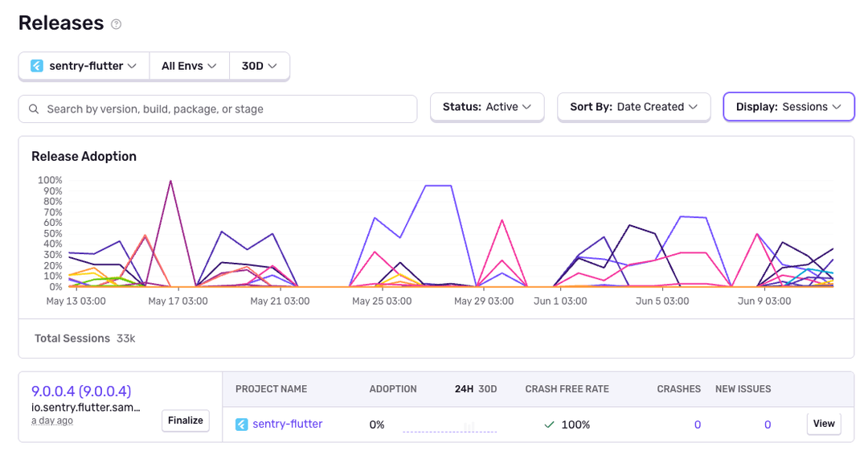Open the Display: Sessions dropdown
The width and height of the screenshot is (868, 451).
[x=788, y=107]
